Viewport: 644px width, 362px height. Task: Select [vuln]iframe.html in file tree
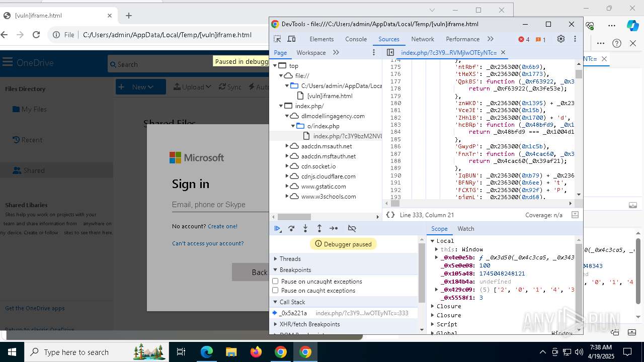pos(330,96)
